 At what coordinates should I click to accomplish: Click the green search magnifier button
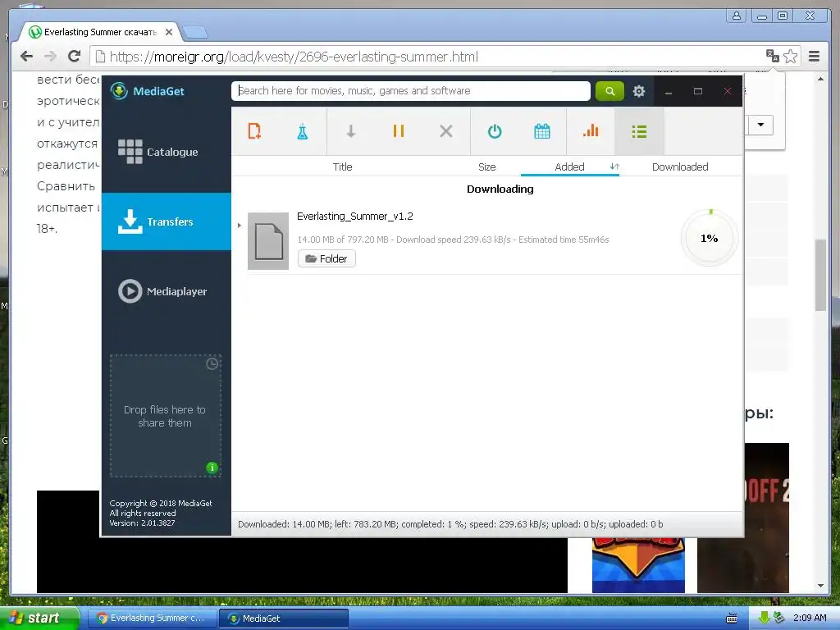(609, 91)
